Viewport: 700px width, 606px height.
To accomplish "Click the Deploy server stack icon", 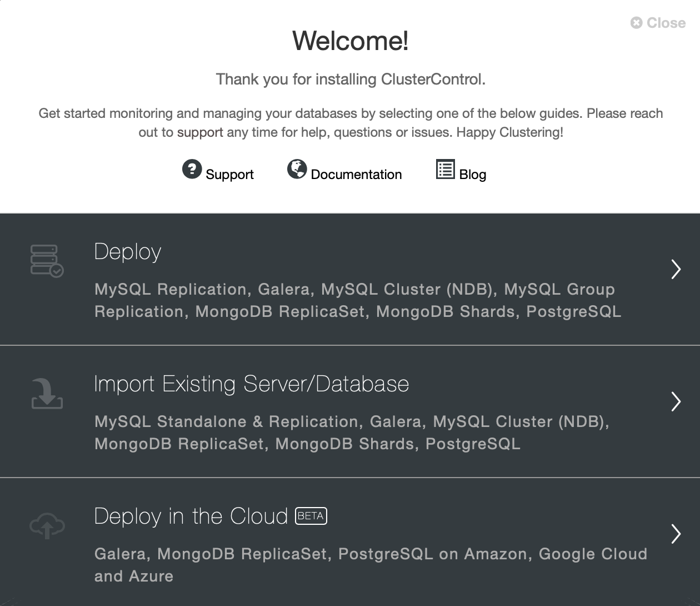I will pos(47,261).
